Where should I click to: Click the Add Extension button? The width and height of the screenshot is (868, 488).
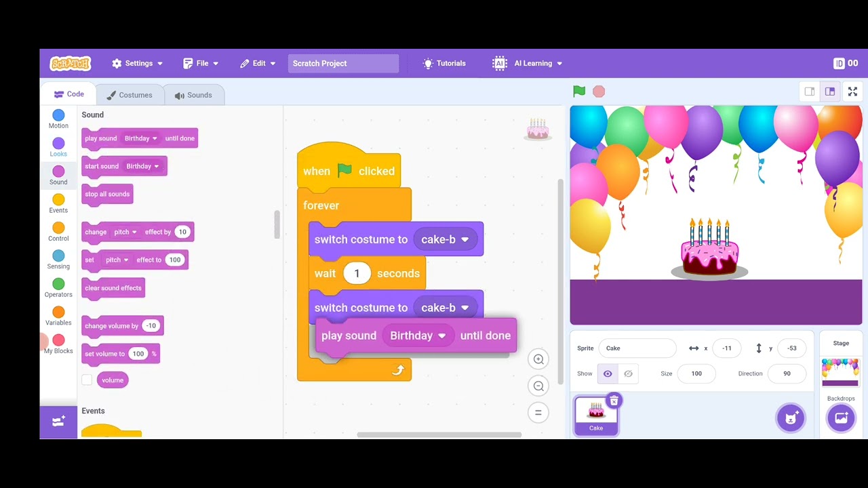point(58,422)
